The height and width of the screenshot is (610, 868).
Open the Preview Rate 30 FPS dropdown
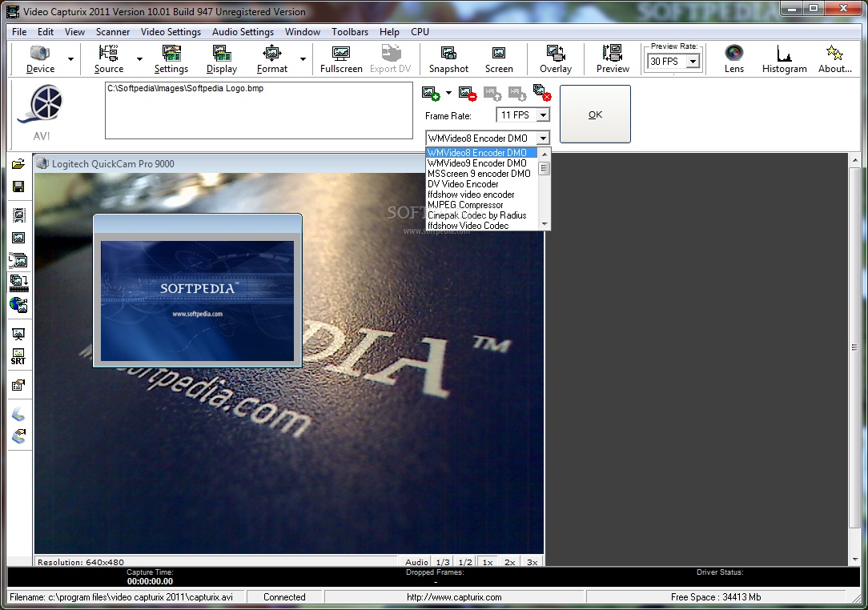(x=693, y=62)
